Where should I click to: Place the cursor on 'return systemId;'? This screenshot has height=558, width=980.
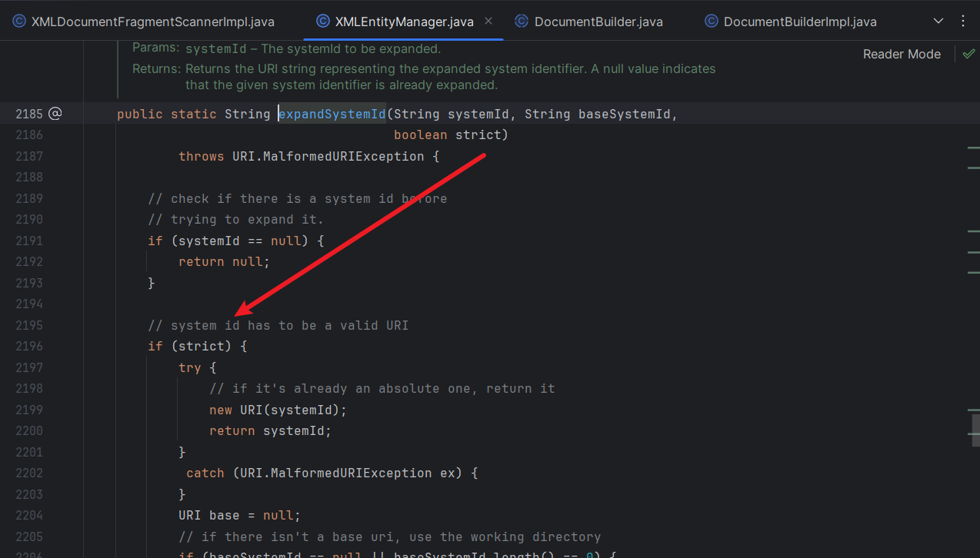[269, 430]
